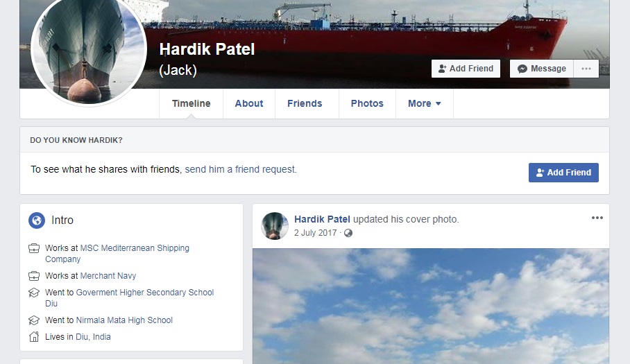630x364 pixels.
Task: Click the globe icon beside Intro
Action: click(37, 220)
